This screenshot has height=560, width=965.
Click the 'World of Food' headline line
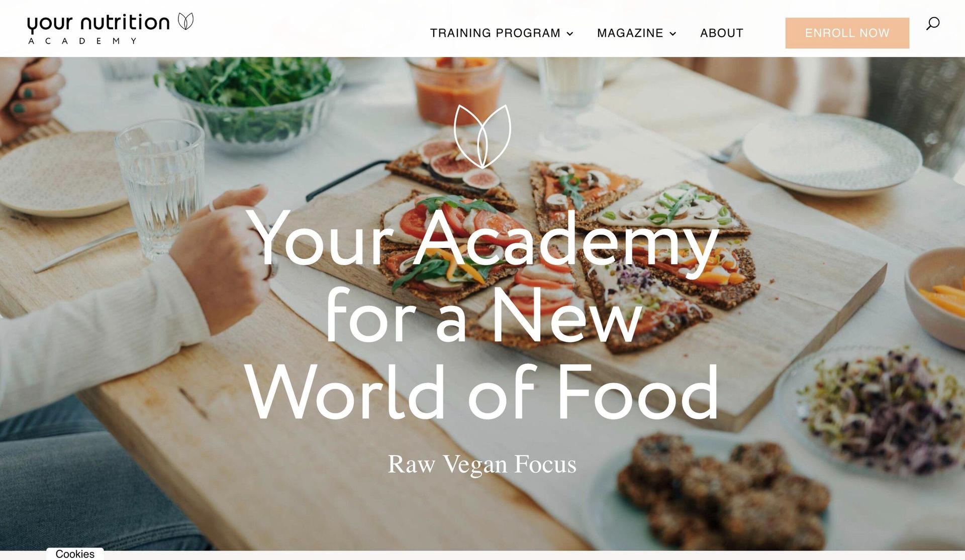[x=481, y=392]
